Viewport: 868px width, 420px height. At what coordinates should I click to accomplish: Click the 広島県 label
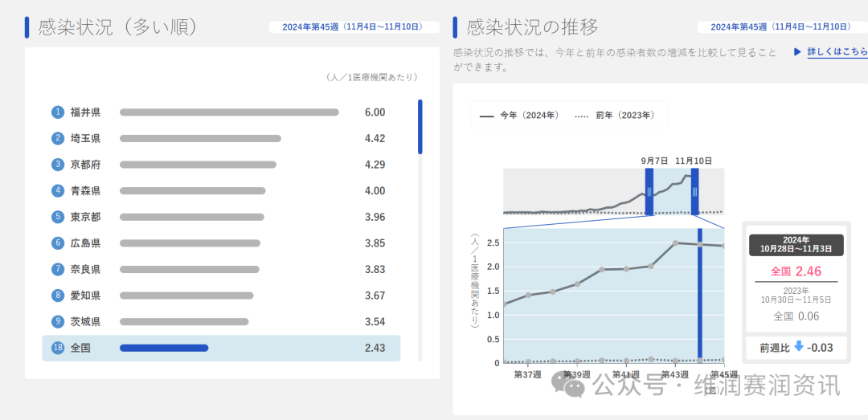coord(85,243)
